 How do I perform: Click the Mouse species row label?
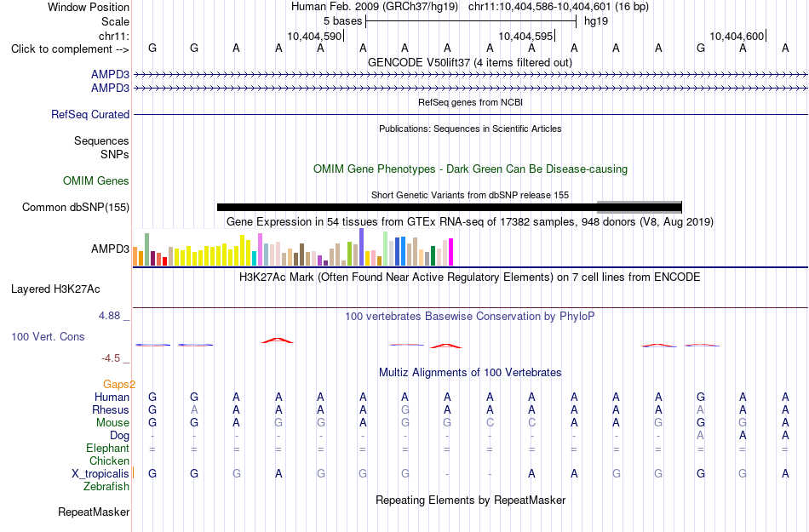pyautogui.click(x=112, y=423)
